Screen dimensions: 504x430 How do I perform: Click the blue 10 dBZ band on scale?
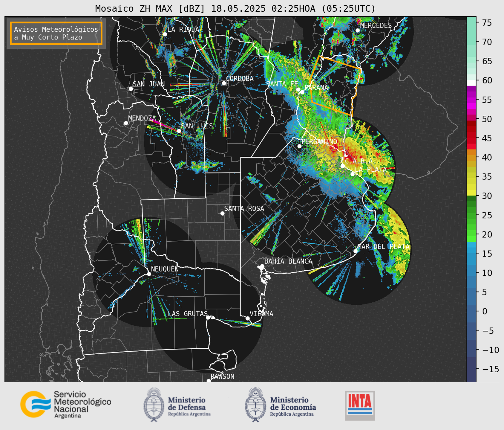(x=471, y=273)
